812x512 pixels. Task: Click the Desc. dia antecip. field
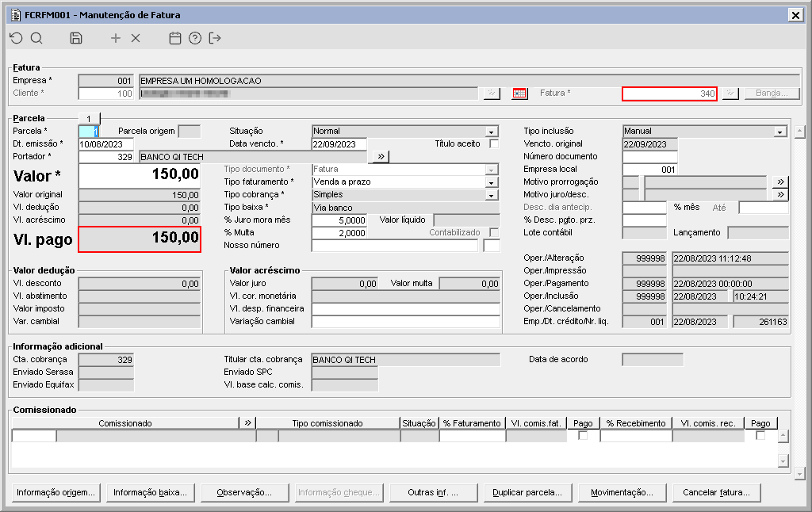644,208
